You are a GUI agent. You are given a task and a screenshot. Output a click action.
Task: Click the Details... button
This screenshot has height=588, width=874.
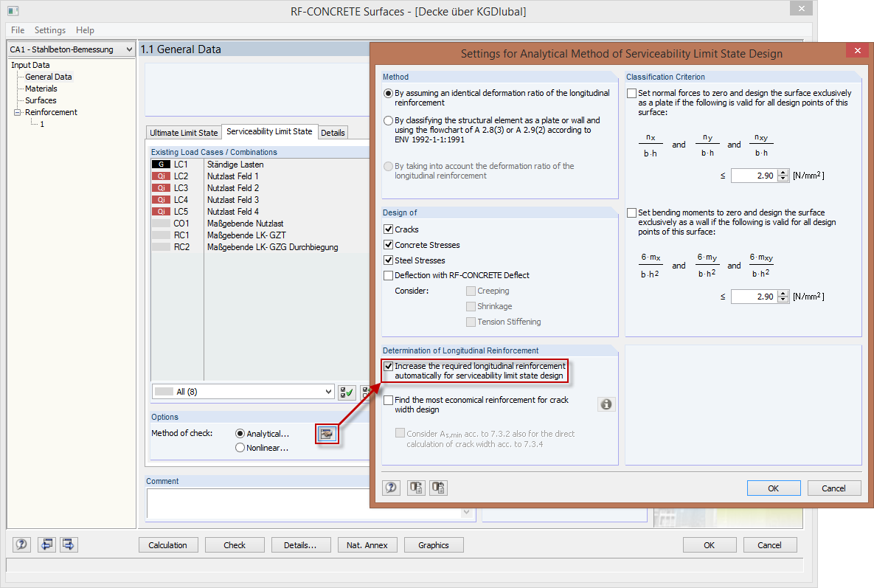300,545
